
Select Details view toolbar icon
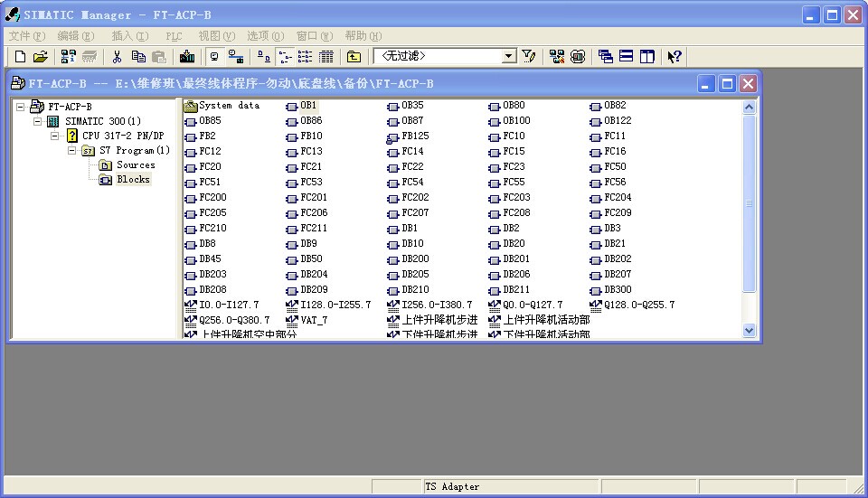pos(326,56)
